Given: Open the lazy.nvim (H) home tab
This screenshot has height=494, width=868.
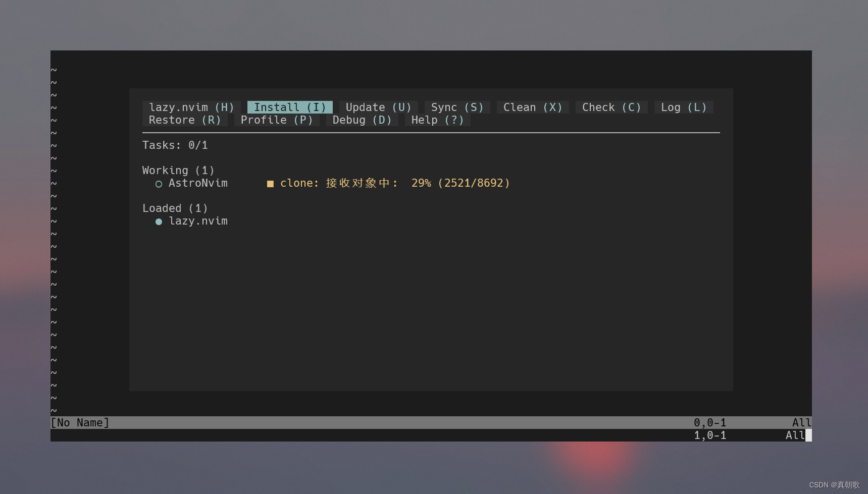Looking at the screenshot, I should coord(191,107).
